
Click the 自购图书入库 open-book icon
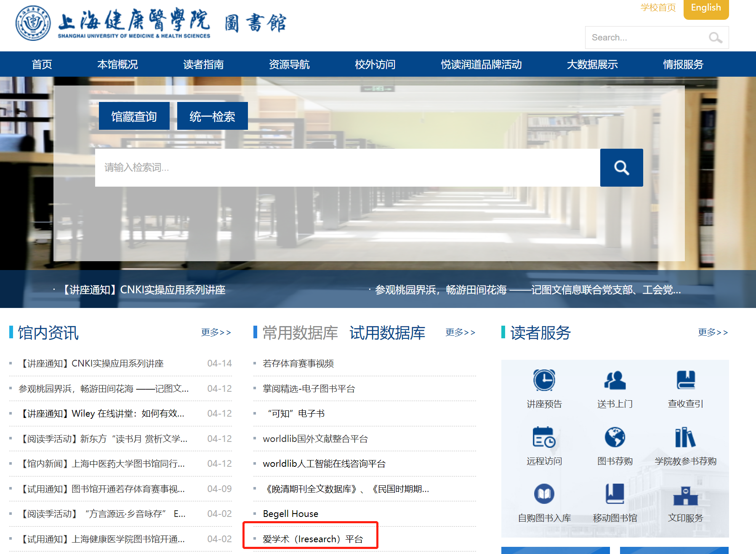[x=544, y=494]
